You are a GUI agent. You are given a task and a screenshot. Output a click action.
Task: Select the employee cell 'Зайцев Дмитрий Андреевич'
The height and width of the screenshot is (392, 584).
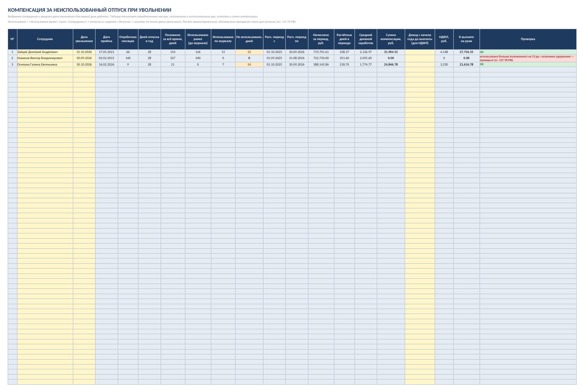[45, 52]
